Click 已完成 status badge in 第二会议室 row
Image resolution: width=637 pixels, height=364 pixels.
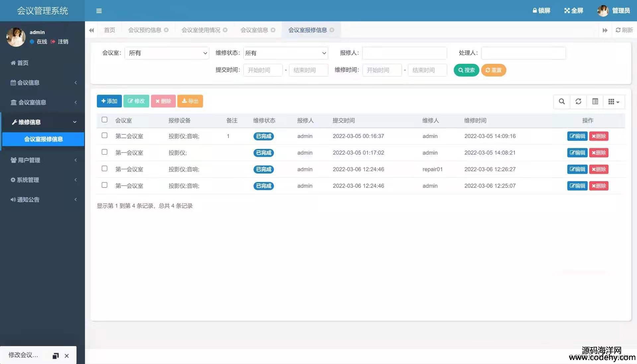[264, 136]
